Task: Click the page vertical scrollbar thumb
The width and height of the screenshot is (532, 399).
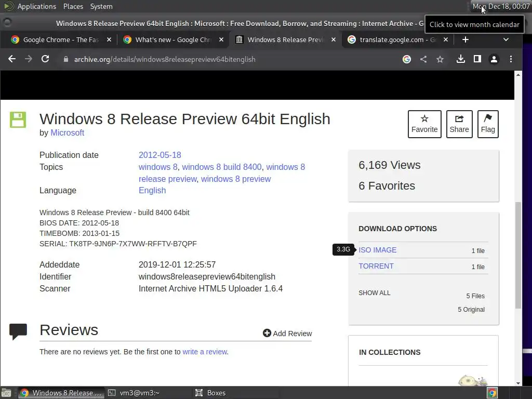Action: coord(518,255)
